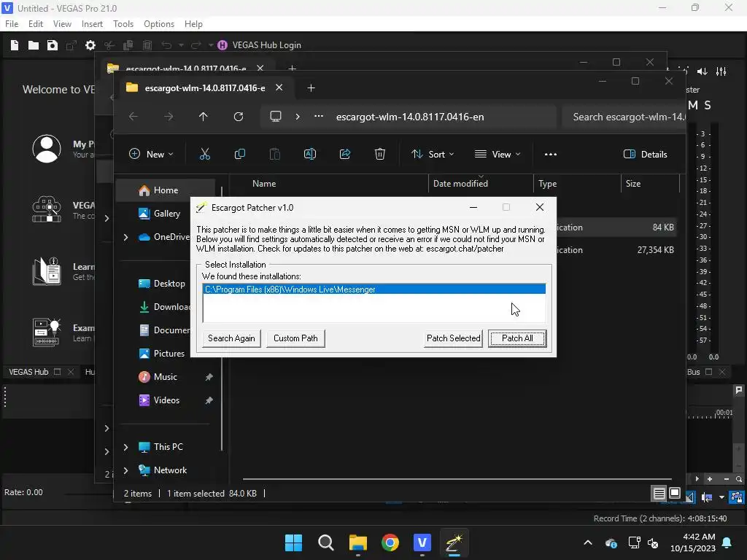Open Music in Explorer sidebar
The height and width of the screenshot is (560, 747).
pos(167,377)
